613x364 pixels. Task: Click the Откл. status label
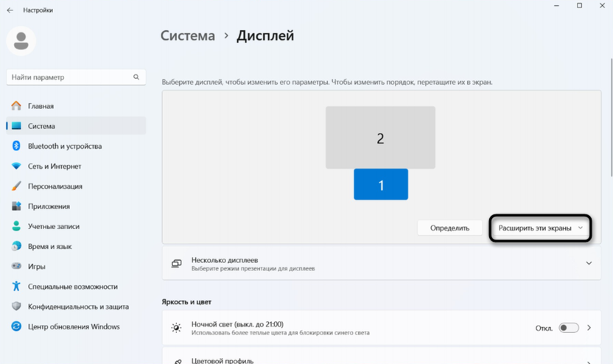pos(544,329)
